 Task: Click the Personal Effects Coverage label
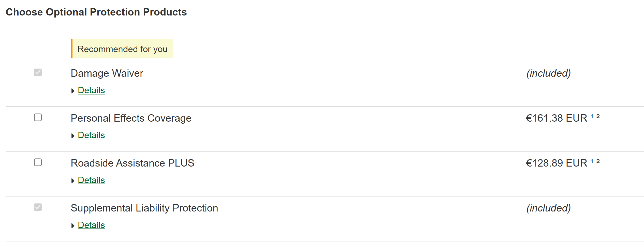[x=131, y=118]
